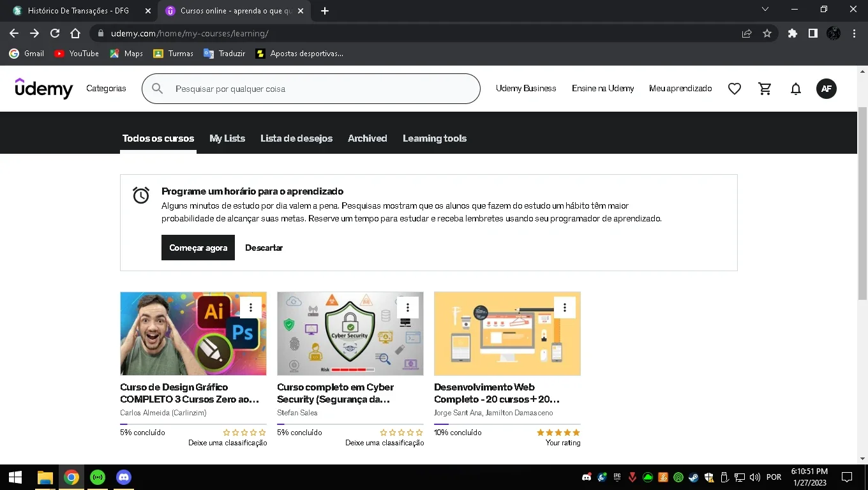Open the Apostas desportivas bookmark
Image resolution: width=868 pixels, height=490 pixels.
(299, 54)
